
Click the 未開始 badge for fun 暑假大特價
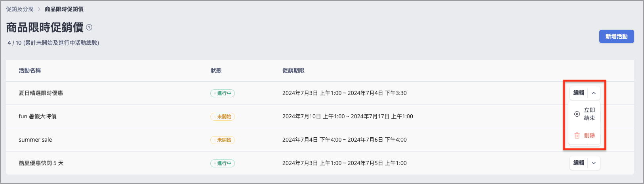coord(223,117)
